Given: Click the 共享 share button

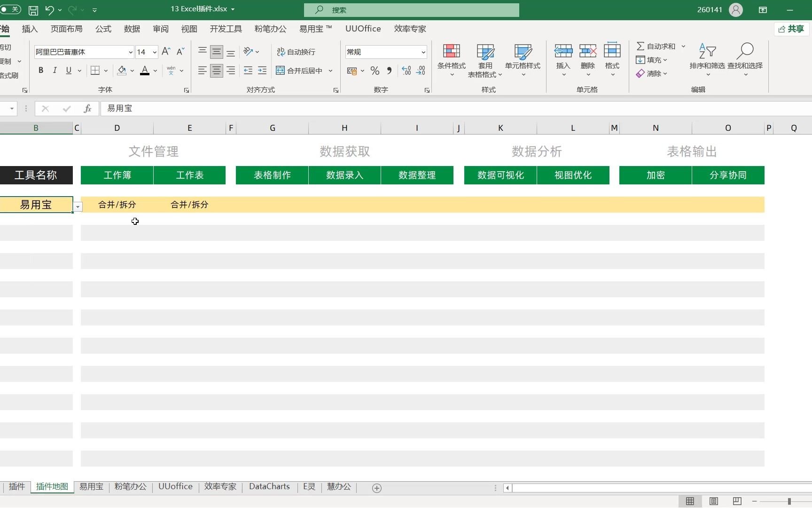Looking at the screenshot, I should tap(791, 29).
